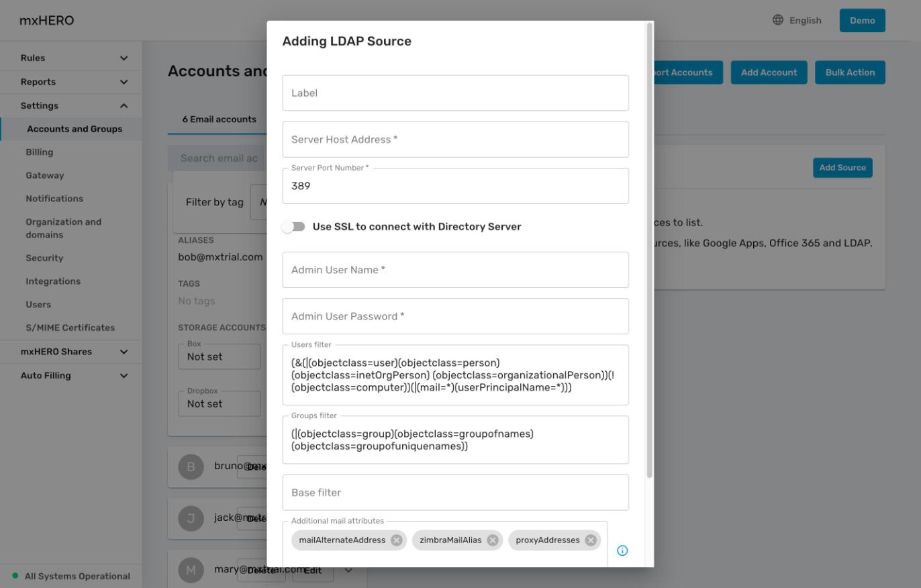This screenshot has width=921, height=588.
Task: Focus the Admin User Name field
Action: point(455,270)
